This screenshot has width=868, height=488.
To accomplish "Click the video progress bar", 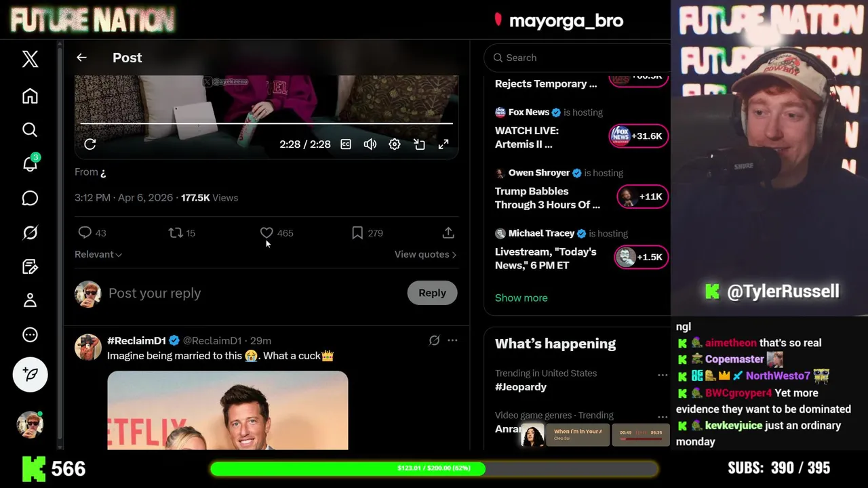I will click(x=267, y=123).
